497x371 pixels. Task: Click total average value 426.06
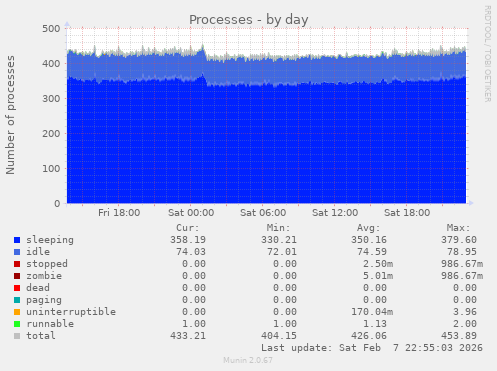tap(369, 336)
